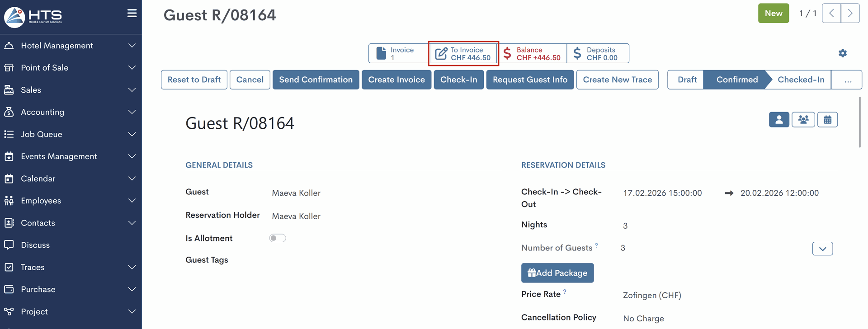Select the Checked-In status stage
The height and width of the screenshot is (329, 868).
click(801, 80)
